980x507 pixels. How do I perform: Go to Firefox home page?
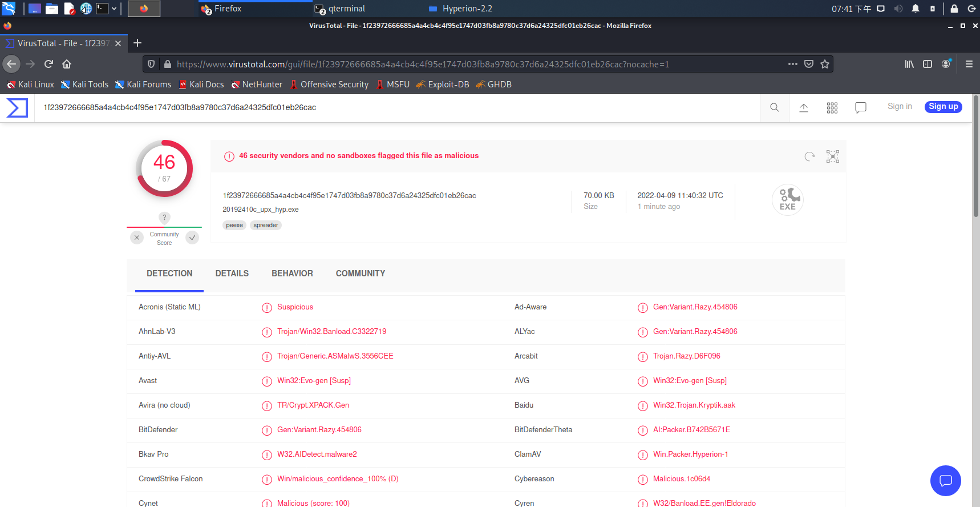click(67, 64)
